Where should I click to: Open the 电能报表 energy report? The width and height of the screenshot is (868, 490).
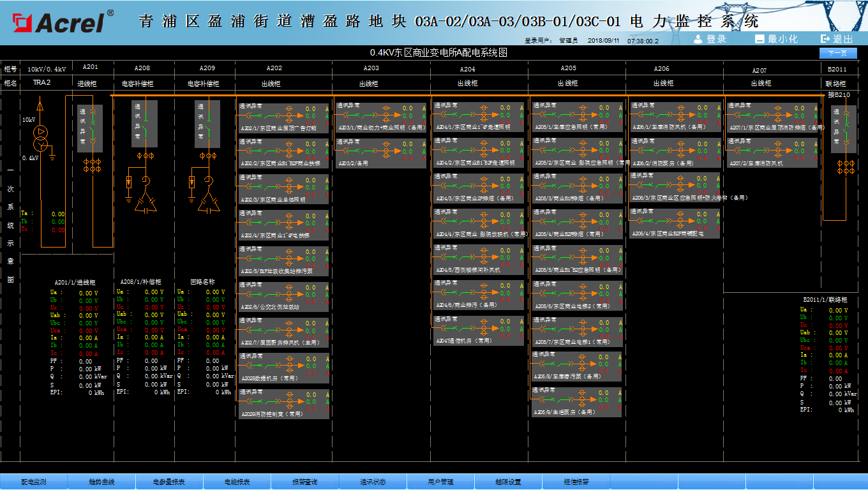(x=237, y=482)
